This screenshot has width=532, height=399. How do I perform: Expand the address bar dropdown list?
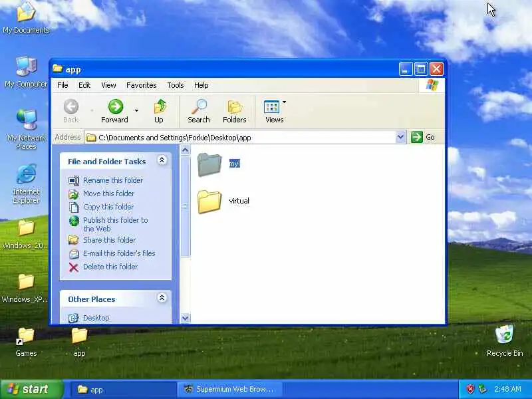coord(401,137)
